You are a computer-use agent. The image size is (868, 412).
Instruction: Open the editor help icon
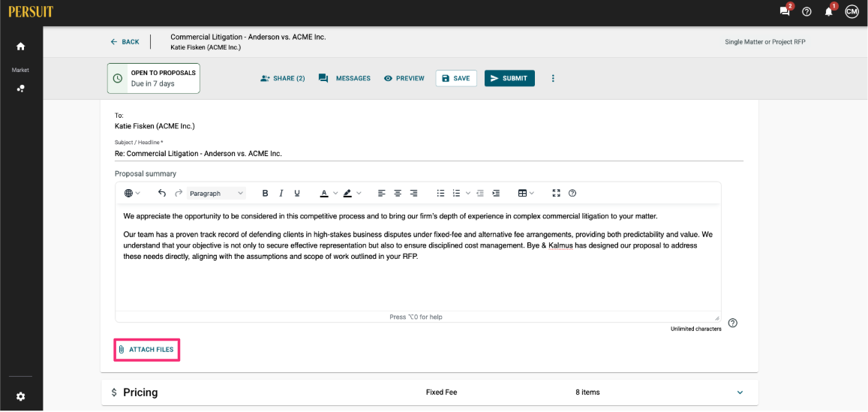[x=572, y=194]
